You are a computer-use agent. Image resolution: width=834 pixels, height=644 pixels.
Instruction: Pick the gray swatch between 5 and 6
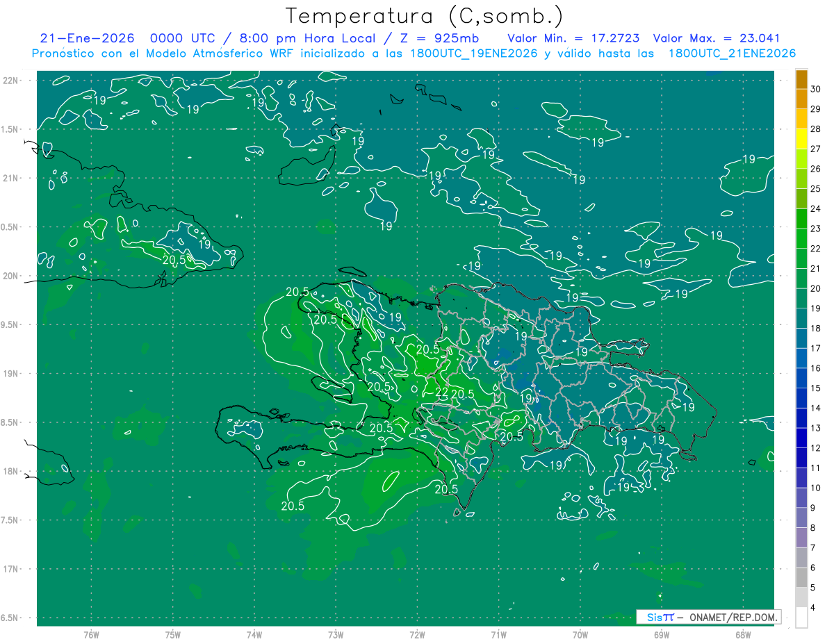pos(801,578)
